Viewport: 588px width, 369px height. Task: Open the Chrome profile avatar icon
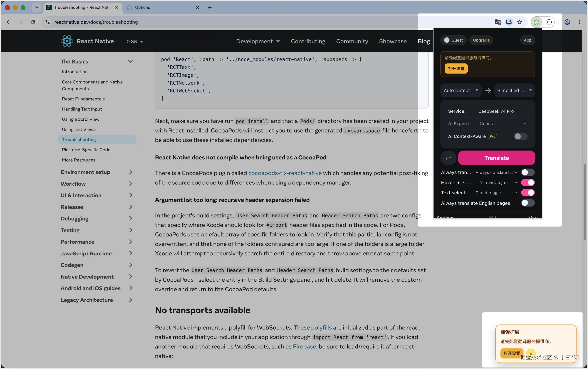coord(567,22)
